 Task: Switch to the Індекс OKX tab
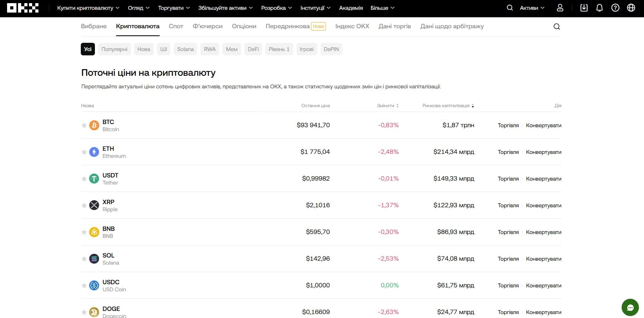[x=352, y=26]
